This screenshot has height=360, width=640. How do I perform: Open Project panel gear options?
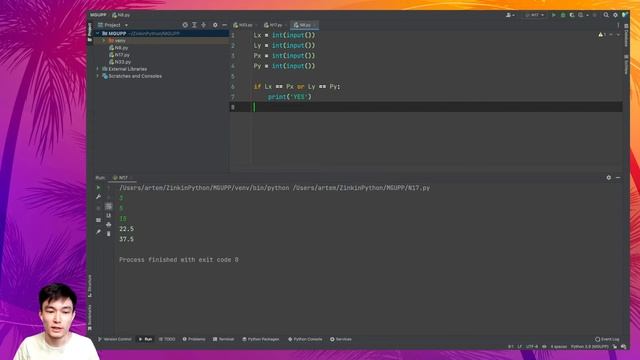(215, 25)
